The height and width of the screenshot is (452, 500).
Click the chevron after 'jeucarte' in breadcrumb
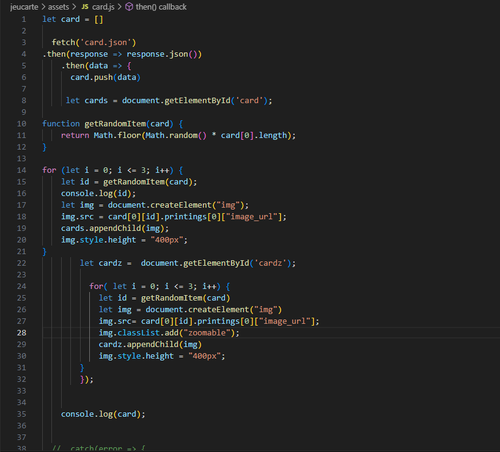click(x=43, y=7)
